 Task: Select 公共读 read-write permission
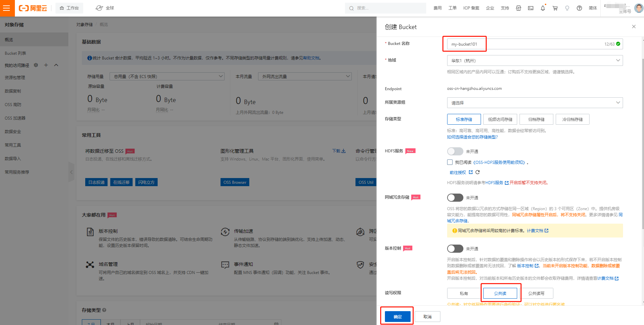(x=500, y=293)
